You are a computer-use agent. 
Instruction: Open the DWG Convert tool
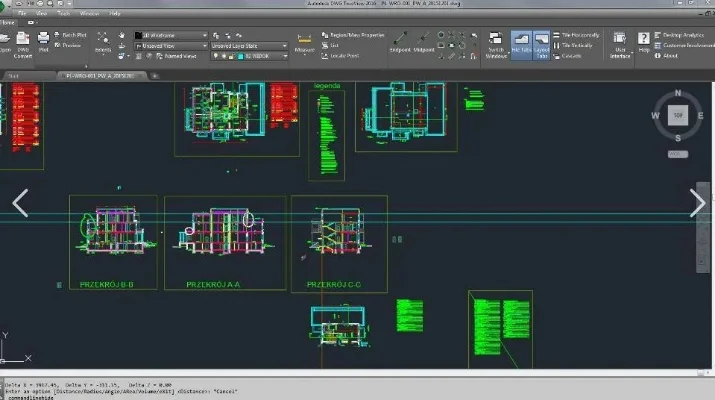tap(20, 44)
